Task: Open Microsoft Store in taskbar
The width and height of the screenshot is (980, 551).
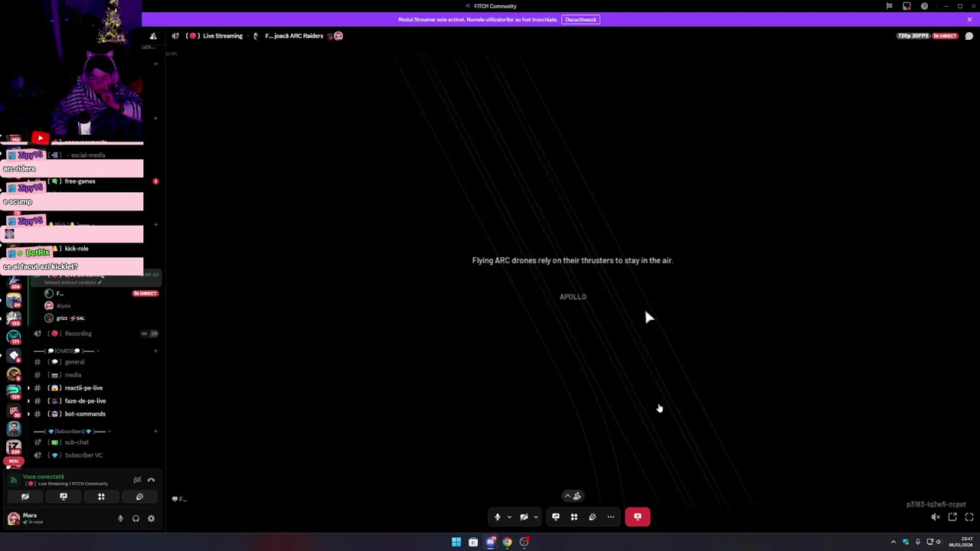Action: click(x=473, y=542)
